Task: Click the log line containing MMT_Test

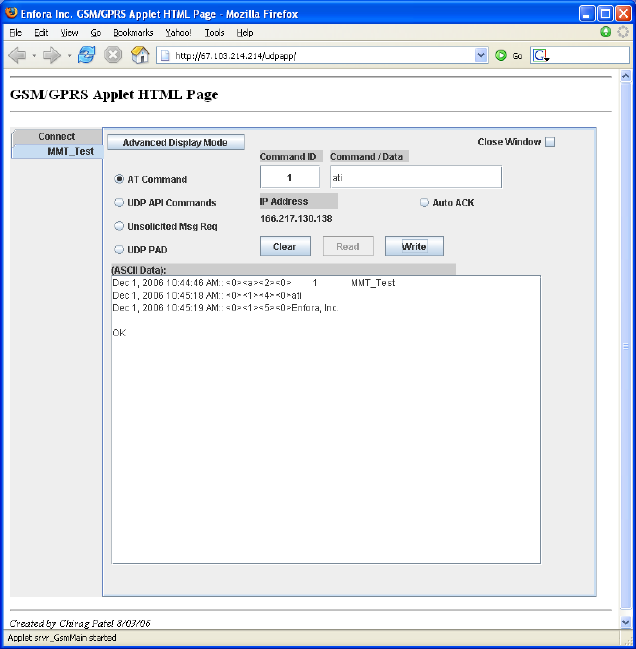Action: tap(254, 283)
